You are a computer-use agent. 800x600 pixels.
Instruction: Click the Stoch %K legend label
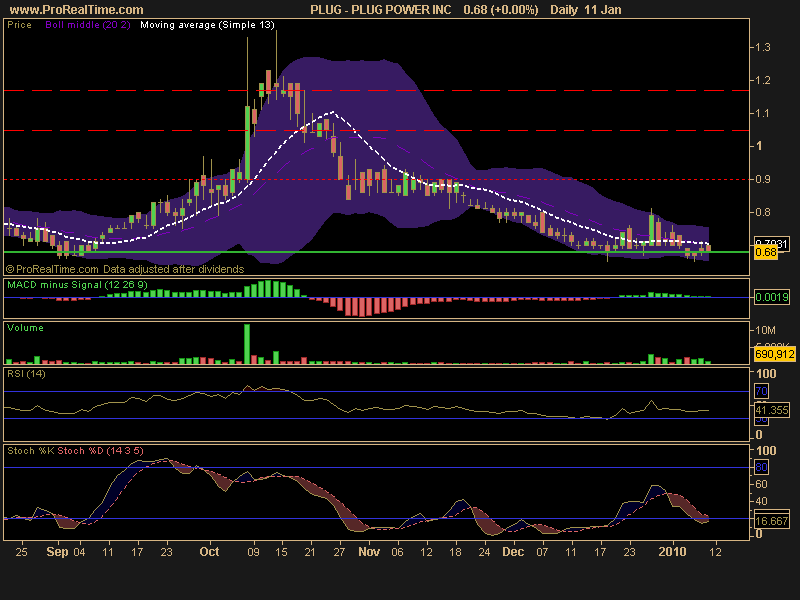(30, 451)
